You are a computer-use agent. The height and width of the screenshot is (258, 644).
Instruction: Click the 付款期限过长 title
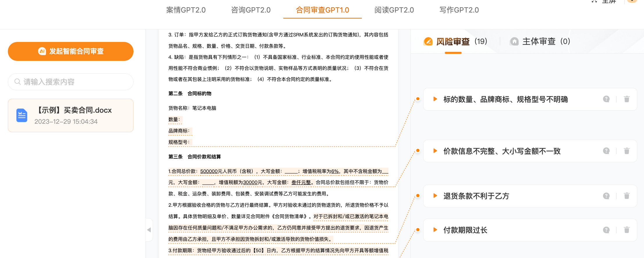465,230
